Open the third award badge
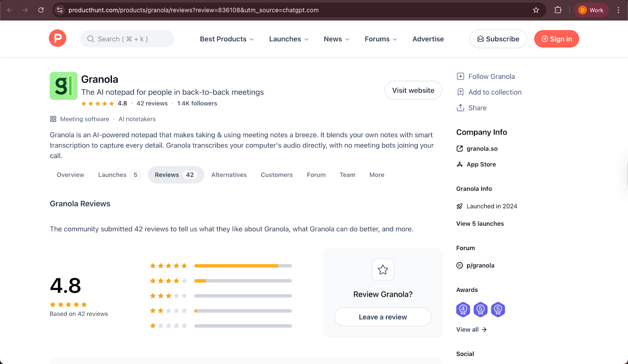 498,309
